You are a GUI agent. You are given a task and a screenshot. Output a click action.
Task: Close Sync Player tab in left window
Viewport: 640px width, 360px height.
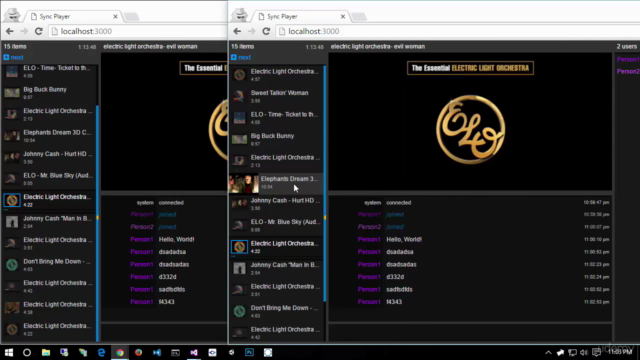click(115, 16)
